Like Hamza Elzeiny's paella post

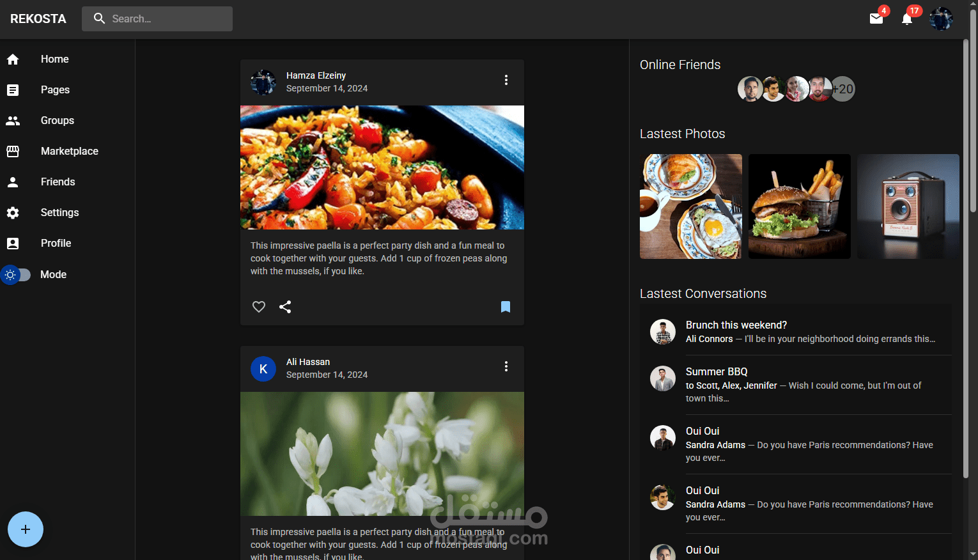pos(259,307)
